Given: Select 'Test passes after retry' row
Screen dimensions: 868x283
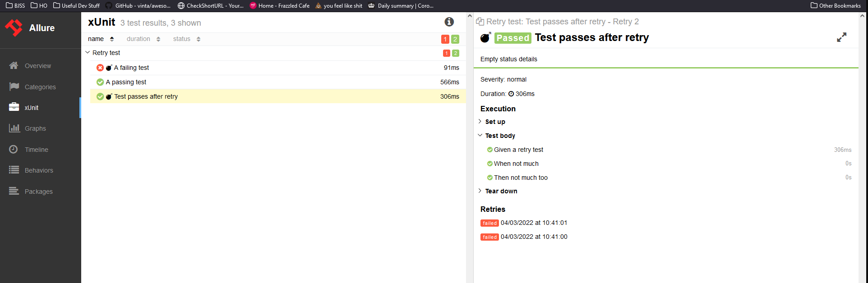Looking at the screenshot, I should click(x=278, y=96).
